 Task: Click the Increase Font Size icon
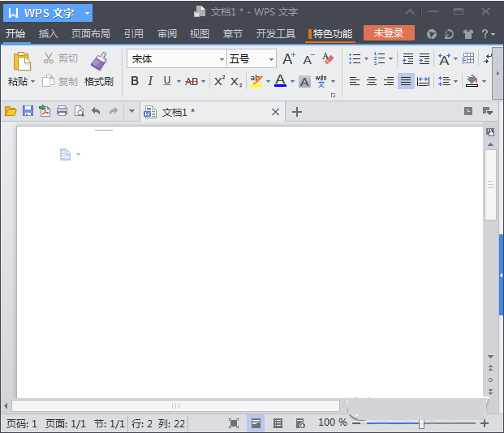point(289,59)
